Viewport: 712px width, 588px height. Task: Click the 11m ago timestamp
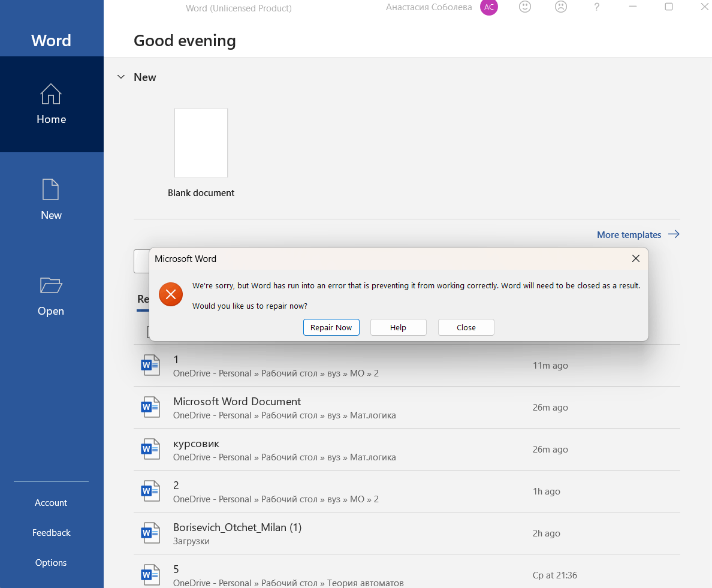(550, 366)
